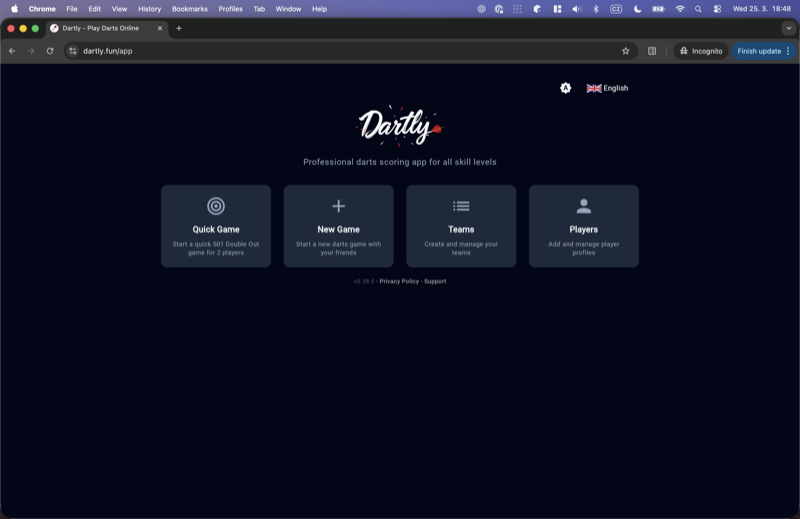Go back in browser history
Screen dimensions: 800x519
[x=12, y=51]
